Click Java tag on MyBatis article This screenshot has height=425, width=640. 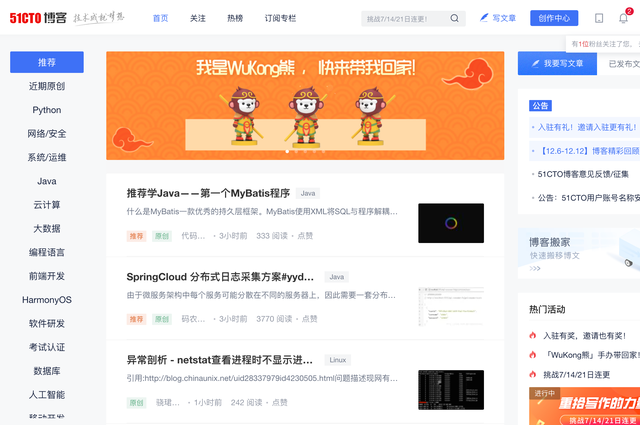point(308,193)
